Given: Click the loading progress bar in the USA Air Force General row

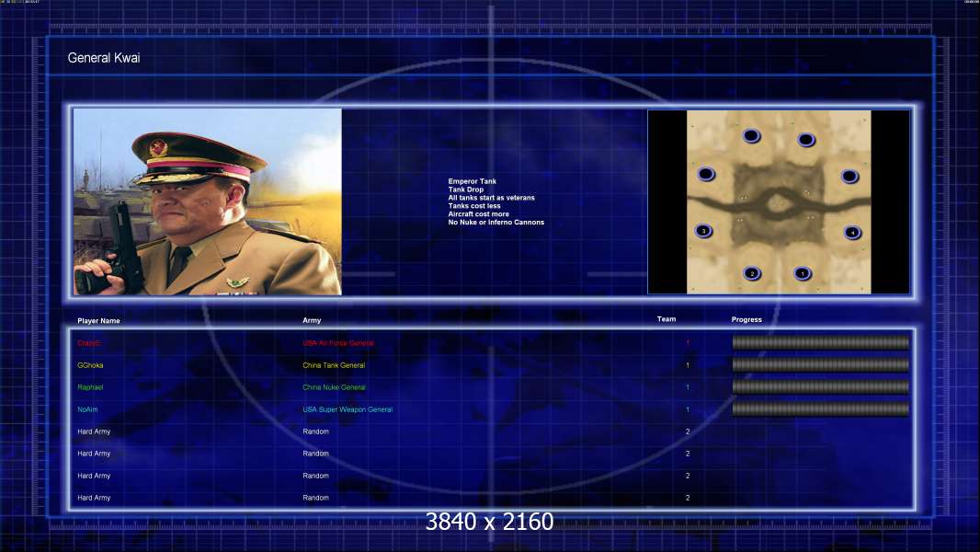Looking at the screenshot, I should [821, 342].
